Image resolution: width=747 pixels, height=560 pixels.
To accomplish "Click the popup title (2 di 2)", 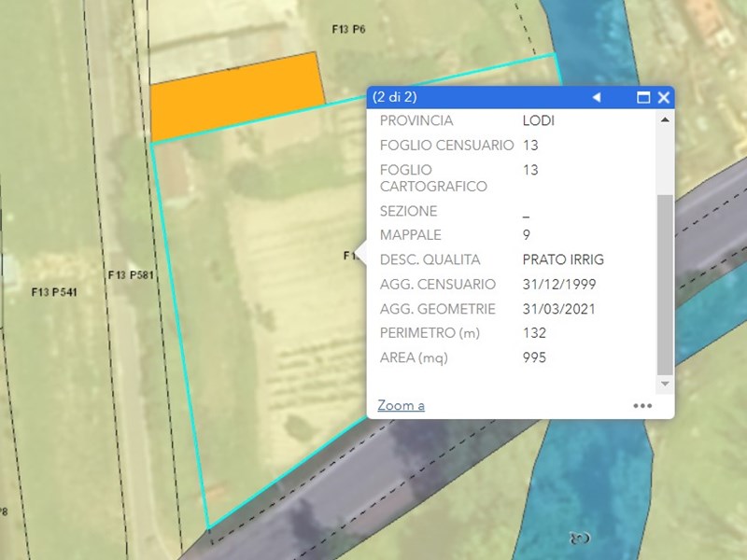I will [394, 97].
